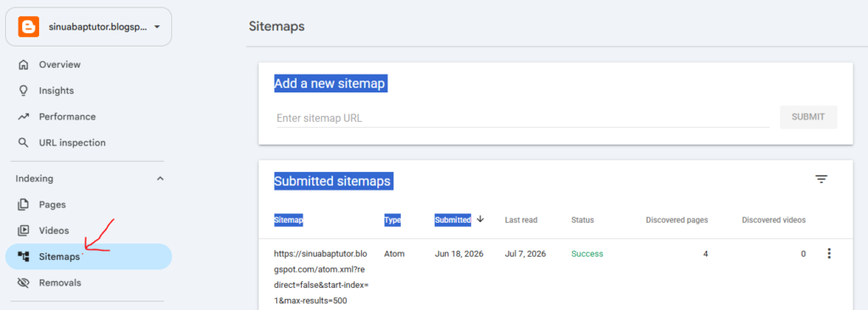Click the SUBMIT sitemap button

(808, 118)
